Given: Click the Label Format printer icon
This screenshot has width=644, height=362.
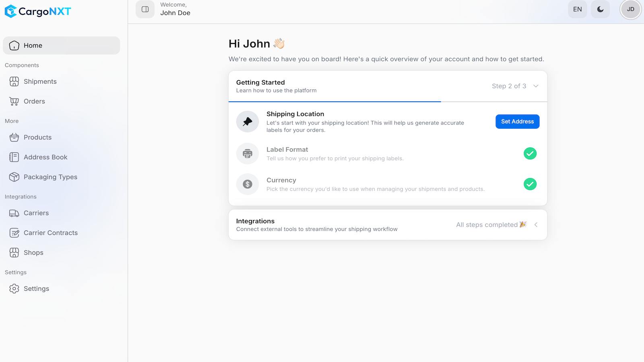Looking at the screenshot, I should point(248,153).
